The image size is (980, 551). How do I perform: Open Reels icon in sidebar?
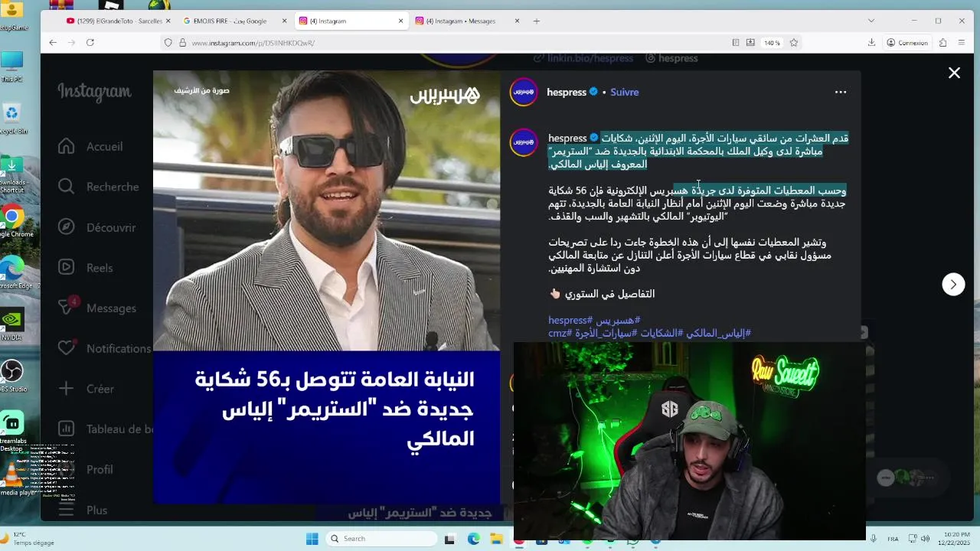point(67,268)
